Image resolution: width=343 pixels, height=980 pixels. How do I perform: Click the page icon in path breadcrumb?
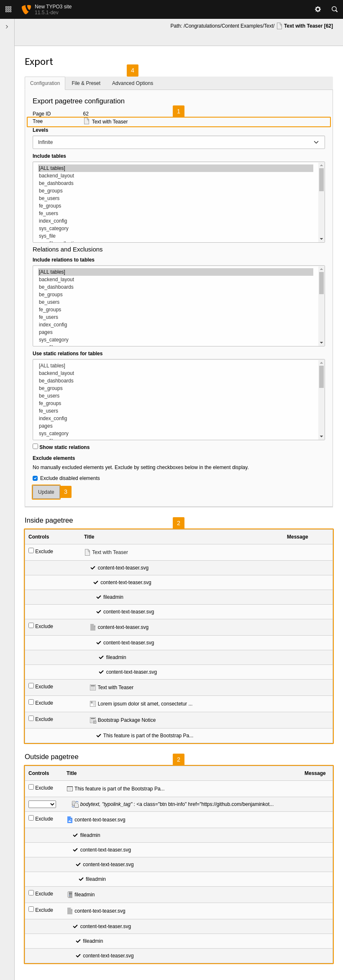pyautogui.click(x=279, y=26)
